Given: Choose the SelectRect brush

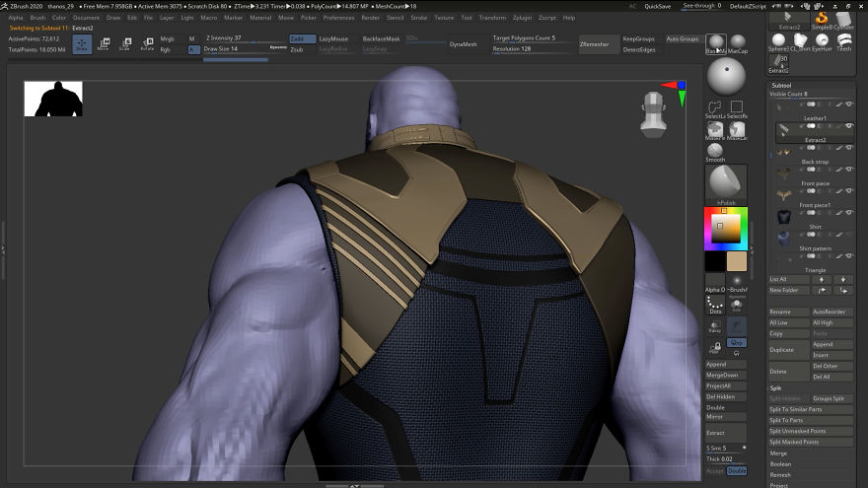Looking at the screenshot, I should click(737, 109).
